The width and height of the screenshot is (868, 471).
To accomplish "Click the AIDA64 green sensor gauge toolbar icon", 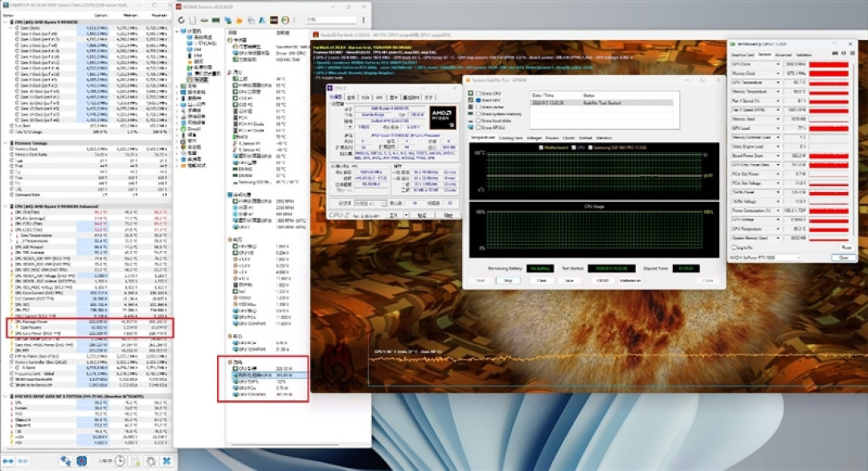I will pos(285,20).
